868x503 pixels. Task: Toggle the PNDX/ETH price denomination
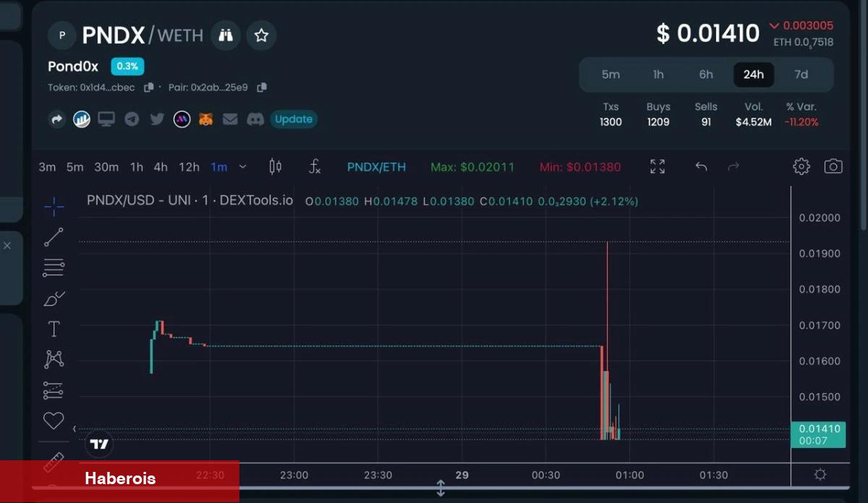coord(376,167)
